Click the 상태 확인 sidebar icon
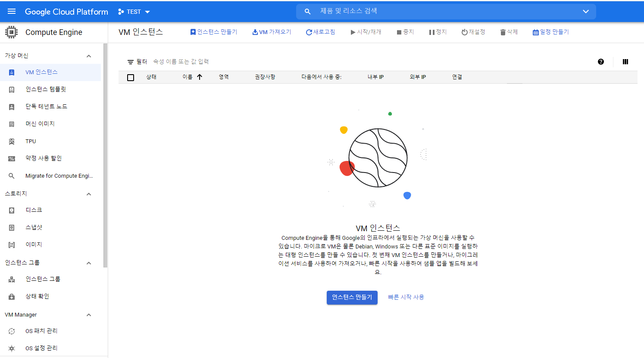644x358 pixels. (12, 297)
